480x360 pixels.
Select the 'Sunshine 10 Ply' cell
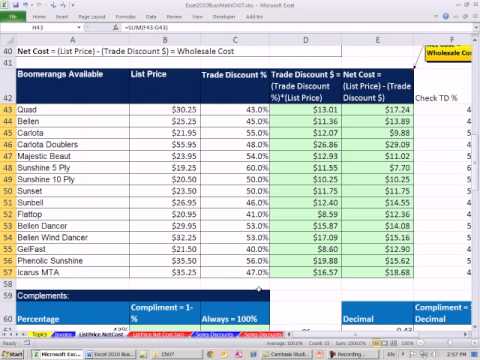(73, 180)
